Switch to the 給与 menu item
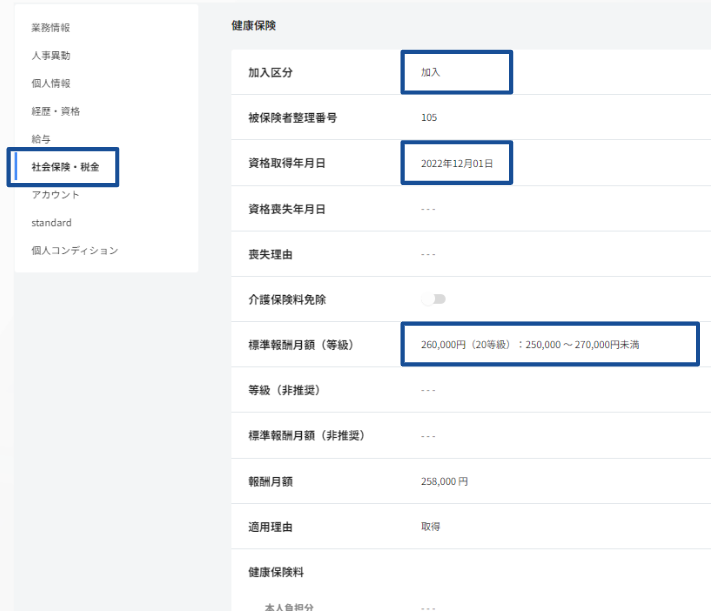This screenshot has height=611, width=711. point(41,139)
